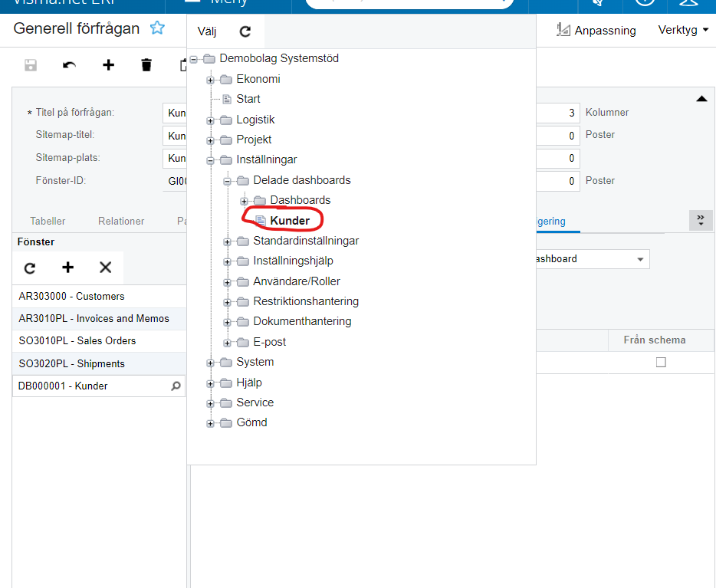This screenshot has width=716, height=588.
Task: Expand the Restriktionshantering folder
Action: 227,303
